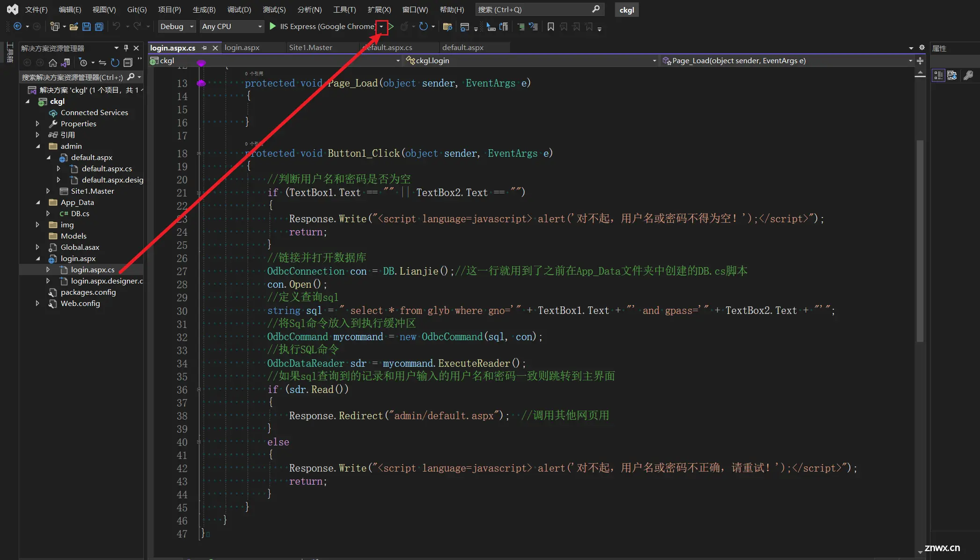Viewport: 980px width, 560px height.
Task: Collapse the admin folder in tree
Action: tap(38, 146)
